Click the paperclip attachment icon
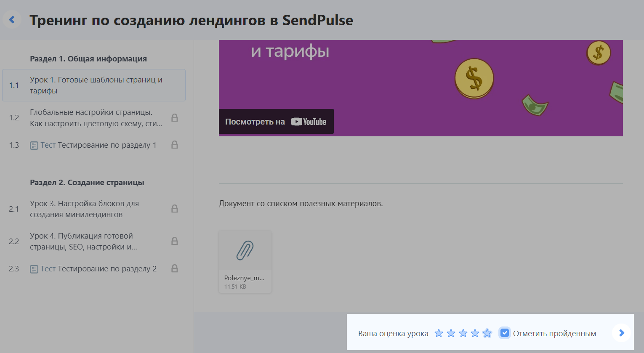 click(245, 250)
